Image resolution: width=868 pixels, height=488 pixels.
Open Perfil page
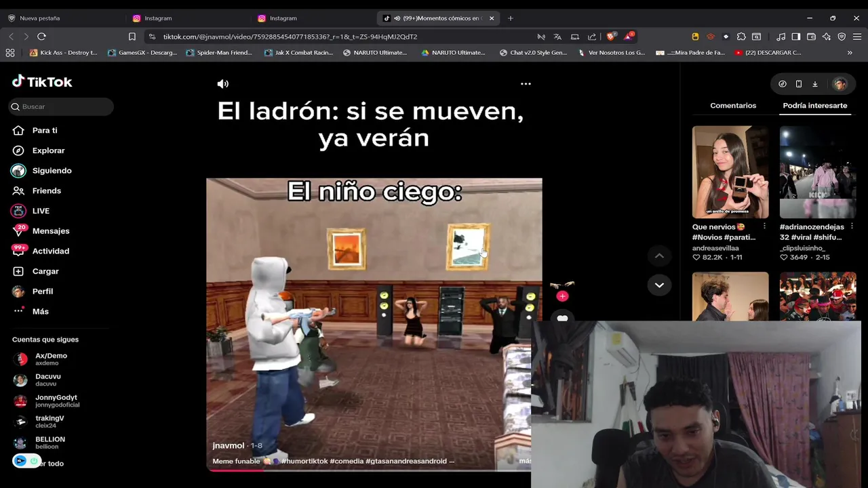tap(33, 291)
